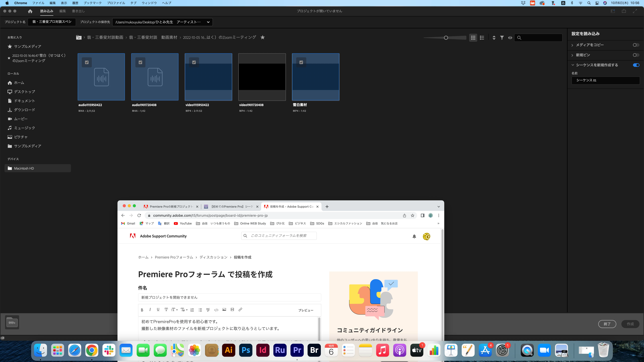Open the sort order options
Viewport: 644px width, 362px height.
(x=494, y=38)
